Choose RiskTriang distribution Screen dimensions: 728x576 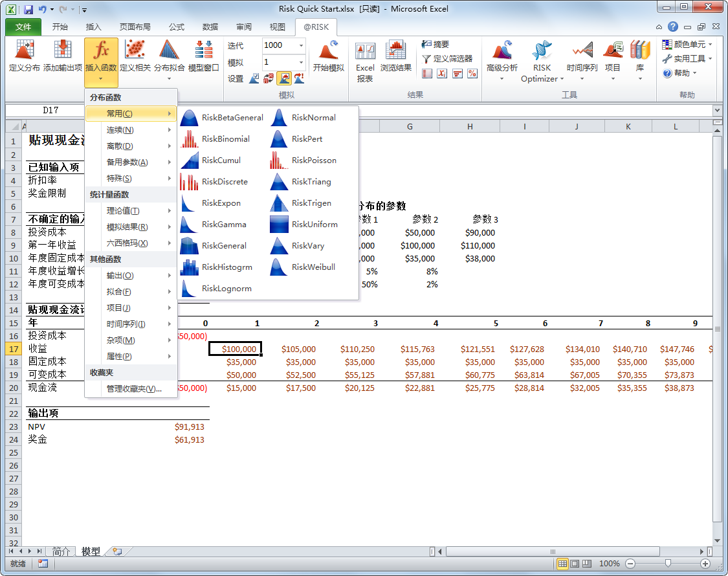301,182
